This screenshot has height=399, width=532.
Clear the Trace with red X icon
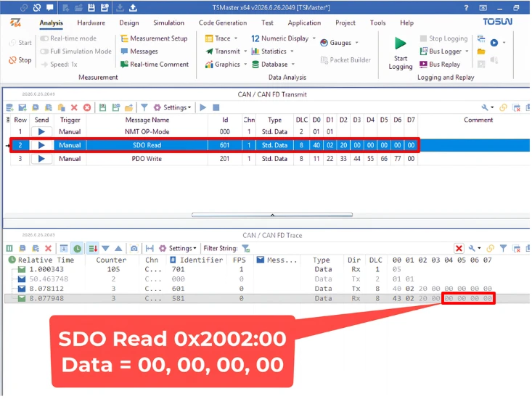coord(48,248)
